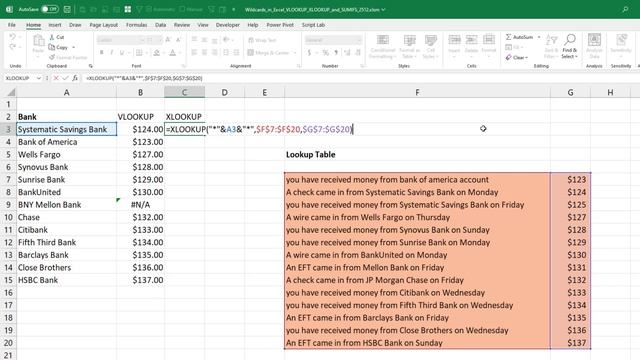This screenshot has width=640, height=360.
Task: Click the Undo arrow
Action: (x=12, y=37)
